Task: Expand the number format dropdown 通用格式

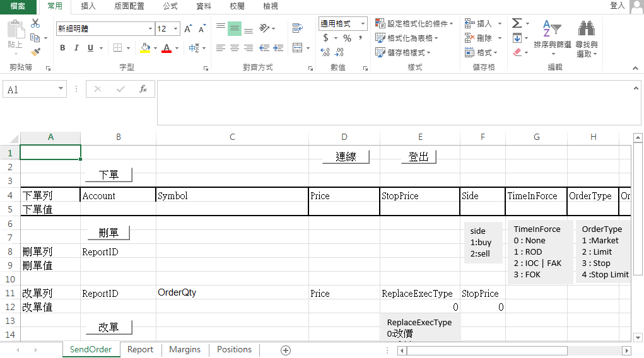Action: pyautogui.click(x=363, y=24)
